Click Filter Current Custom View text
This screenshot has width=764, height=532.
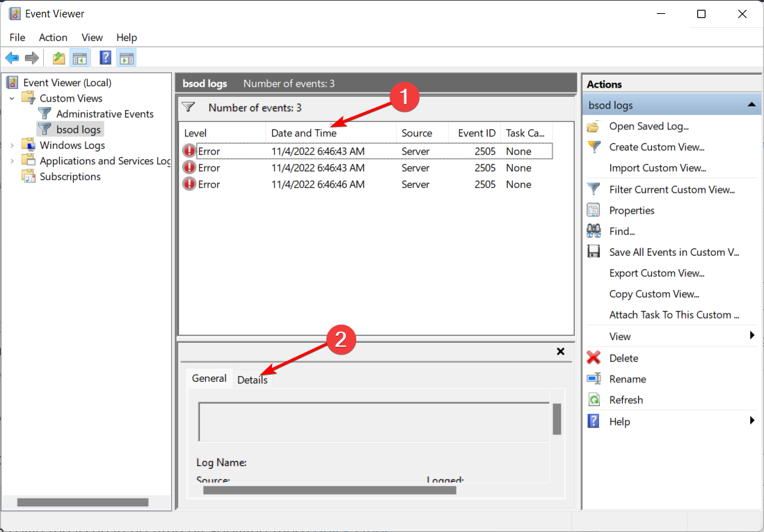(x=672, y=190)
